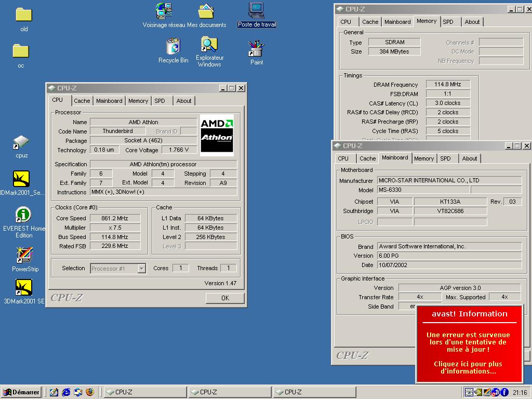The width and height of the screenshot is (532, 399).
Task: Click the blue 'i' info tray icon
Action: click(x=504, y=392)
